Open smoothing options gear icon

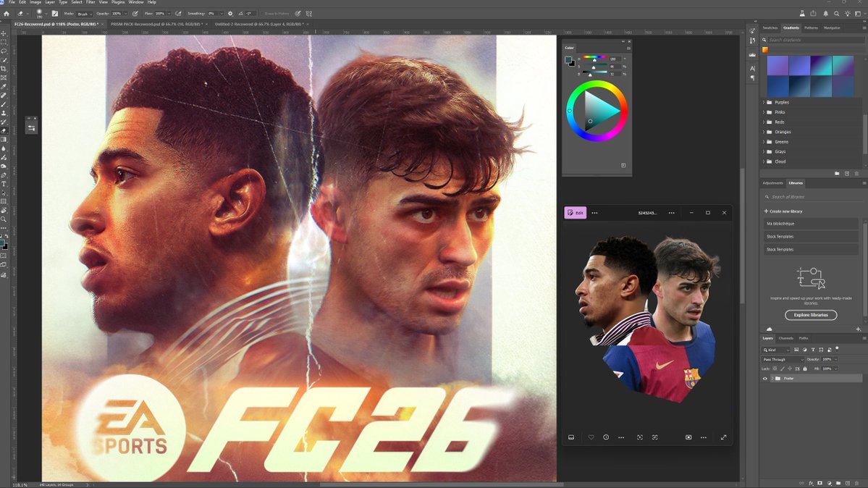point(230,13)
